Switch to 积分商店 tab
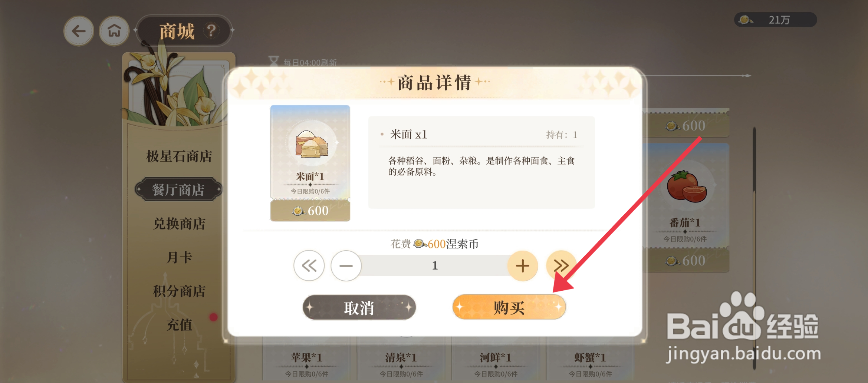Screen dimensions: 868x383 (179, 291)
